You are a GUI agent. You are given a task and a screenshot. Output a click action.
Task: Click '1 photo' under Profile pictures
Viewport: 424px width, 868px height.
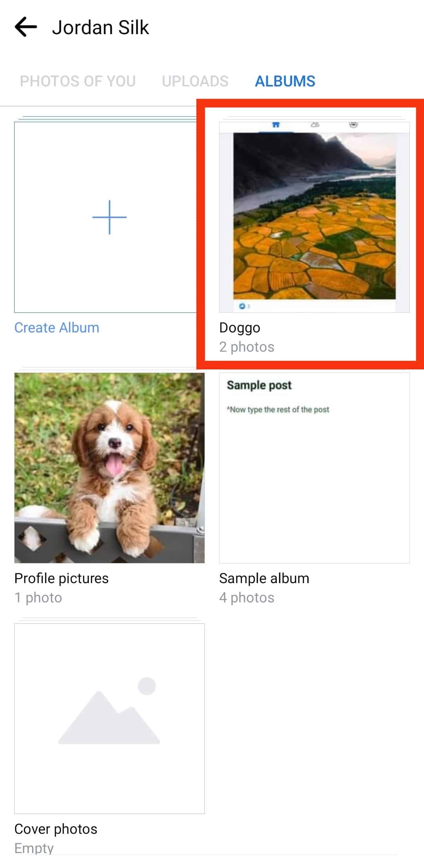(38, 598)
